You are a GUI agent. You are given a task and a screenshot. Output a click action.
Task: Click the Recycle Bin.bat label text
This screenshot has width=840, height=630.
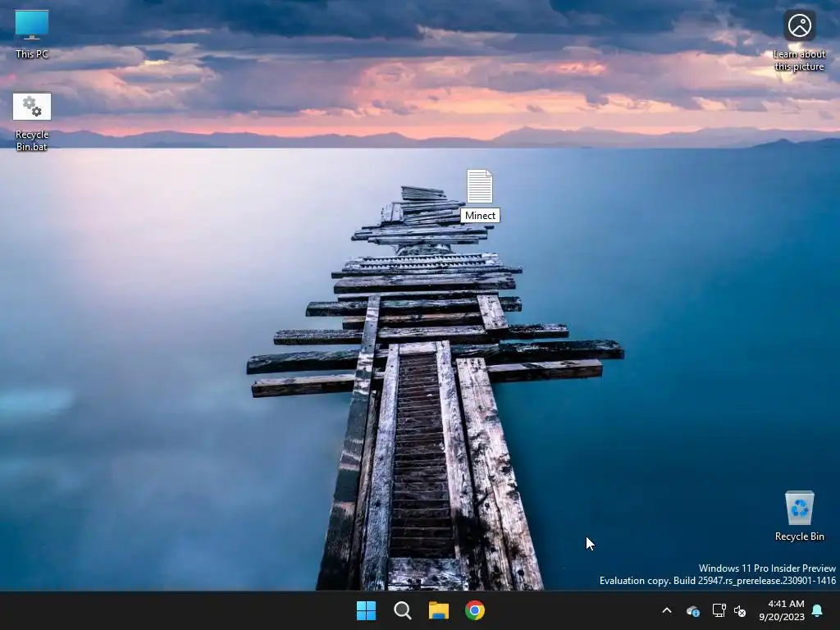tap(32, 140)
